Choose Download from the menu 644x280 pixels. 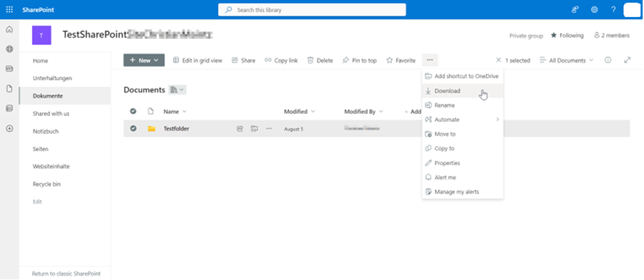pyautogui.click(x=462, y=91)
